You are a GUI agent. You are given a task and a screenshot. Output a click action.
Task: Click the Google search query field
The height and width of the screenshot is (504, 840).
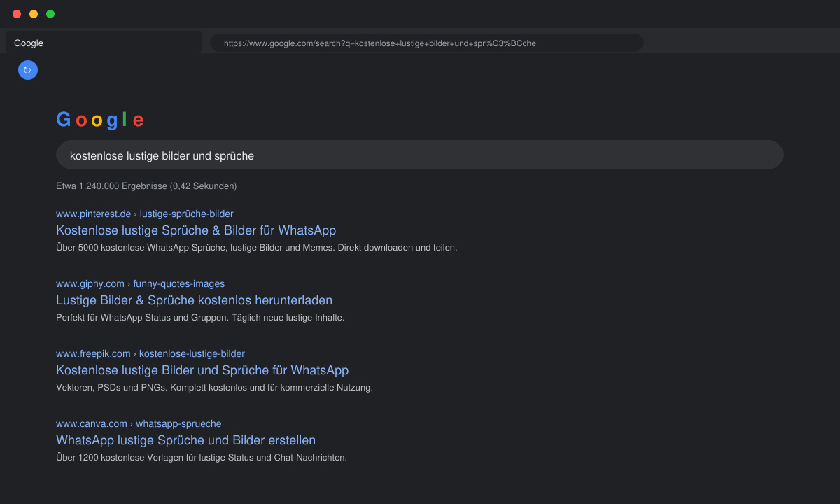point(420,155)
